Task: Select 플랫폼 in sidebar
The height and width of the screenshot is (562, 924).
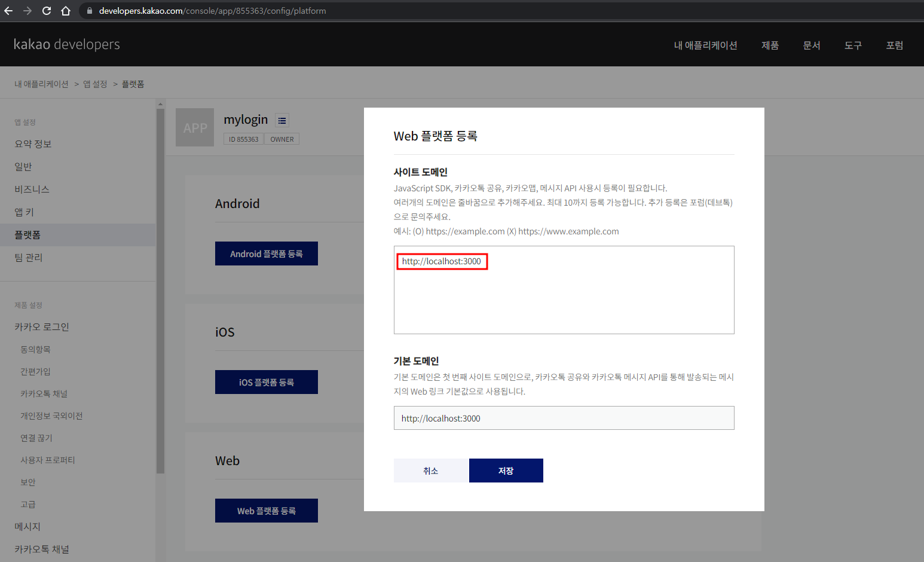Action: tap(78, 235)
